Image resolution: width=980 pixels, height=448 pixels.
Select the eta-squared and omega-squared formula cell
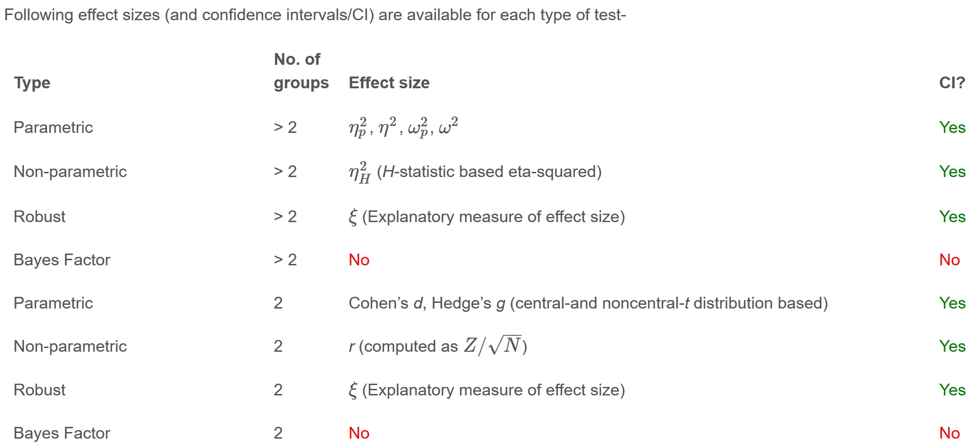403,127
